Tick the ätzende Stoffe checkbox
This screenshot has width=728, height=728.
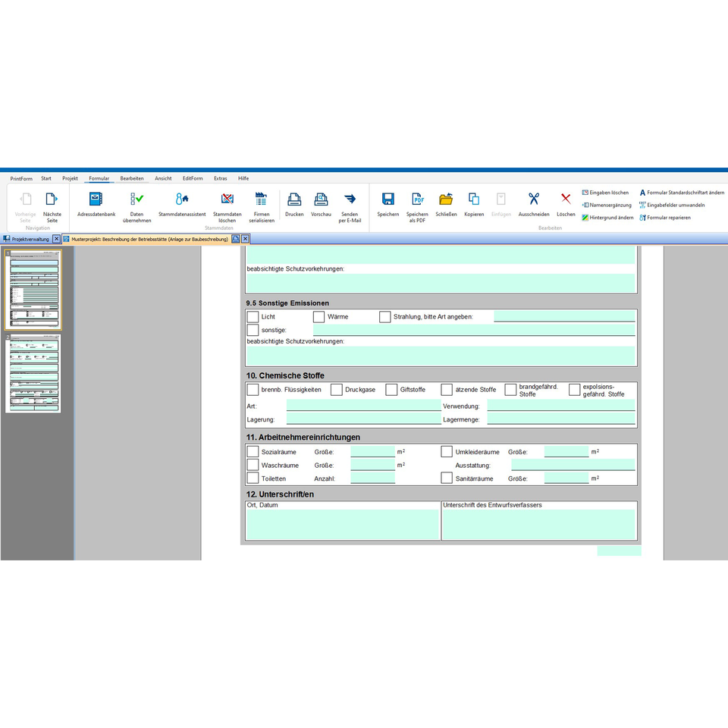(447, 390)
